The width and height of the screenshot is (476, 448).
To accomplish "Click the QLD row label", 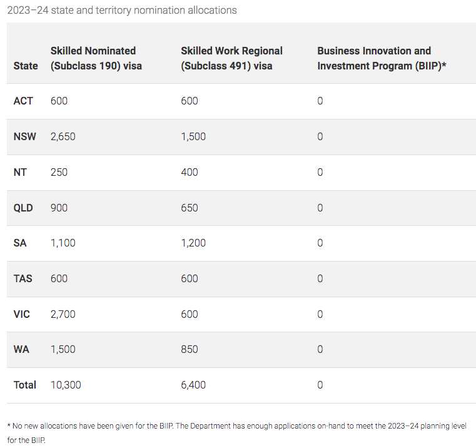I will click(23, 208).
